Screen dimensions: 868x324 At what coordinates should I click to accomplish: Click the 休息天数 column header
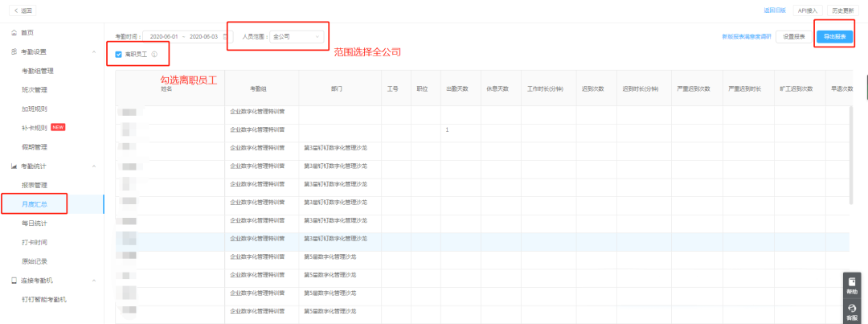click(x=497, y=88)
